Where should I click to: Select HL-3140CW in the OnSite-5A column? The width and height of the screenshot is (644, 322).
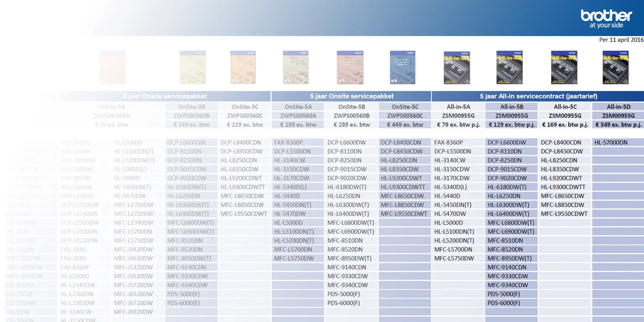tap(290, 160)
